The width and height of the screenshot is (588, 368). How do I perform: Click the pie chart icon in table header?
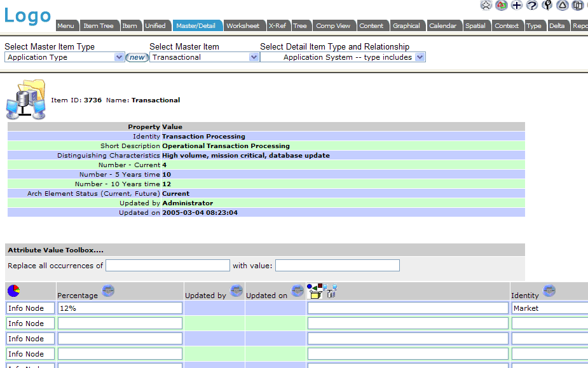(x=13, y=291)
